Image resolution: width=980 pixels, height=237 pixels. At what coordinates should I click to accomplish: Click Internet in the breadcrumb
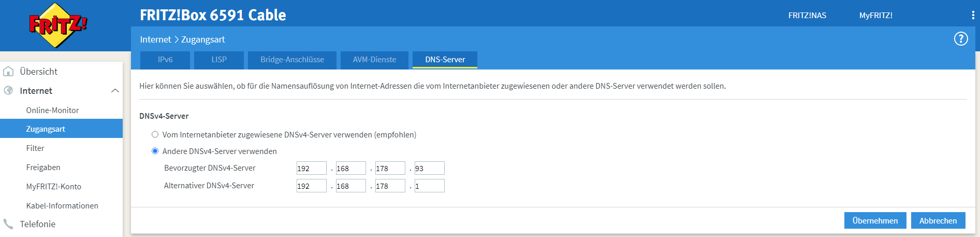pos(155,39)
